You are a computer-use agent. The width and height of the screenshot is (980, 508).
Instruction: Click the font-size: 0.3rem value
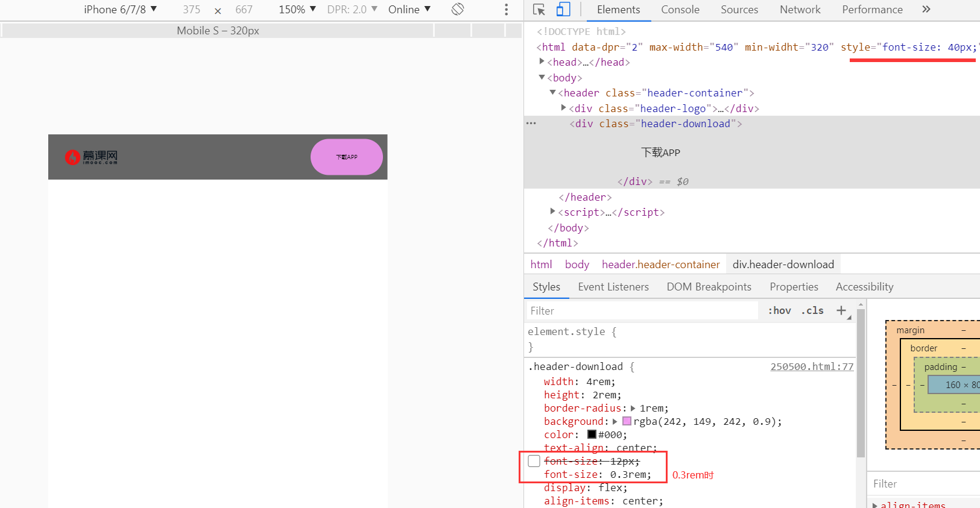click(629, 474)
